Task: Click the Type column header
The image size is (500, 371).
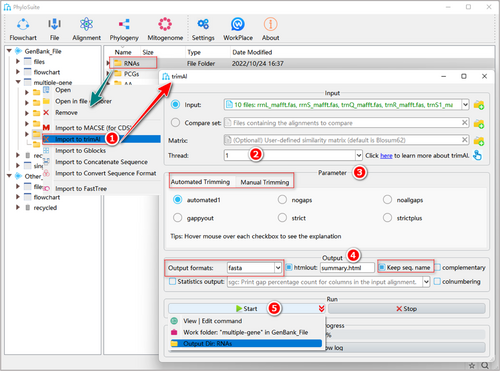Action: coord(194,52)
